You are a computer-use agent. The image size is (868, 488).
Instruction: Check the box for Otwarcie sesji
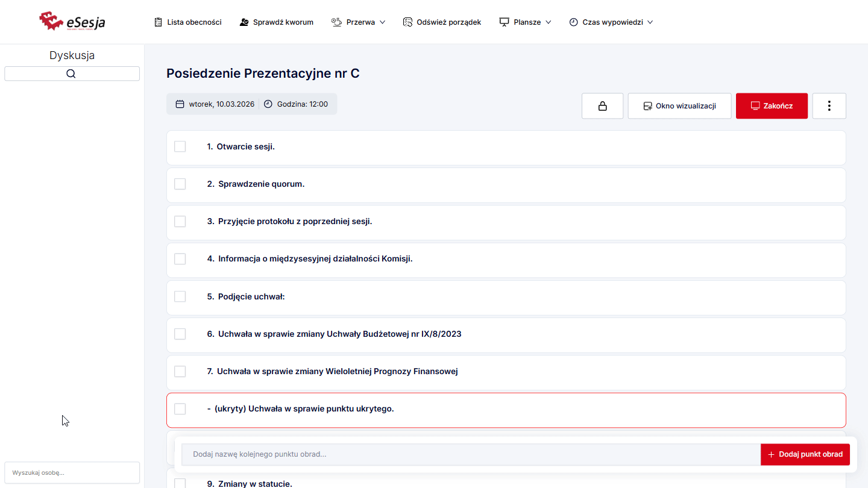[x=180, y=146]
